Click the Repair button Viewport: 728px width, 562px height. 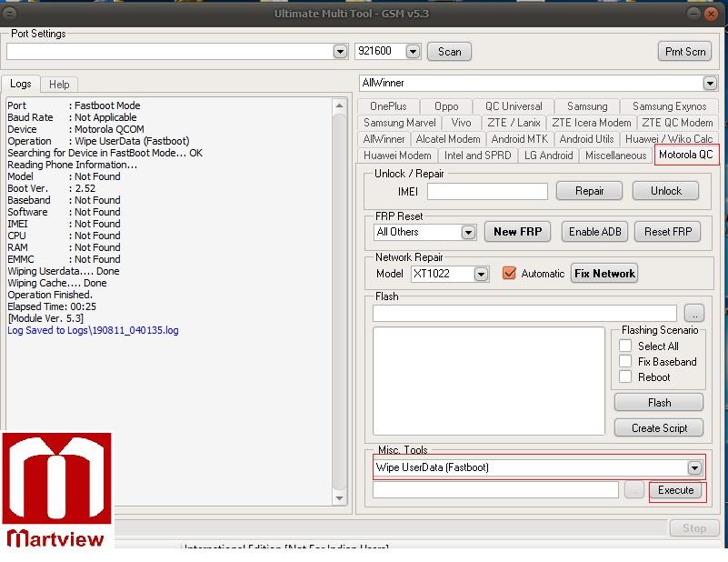589,191
